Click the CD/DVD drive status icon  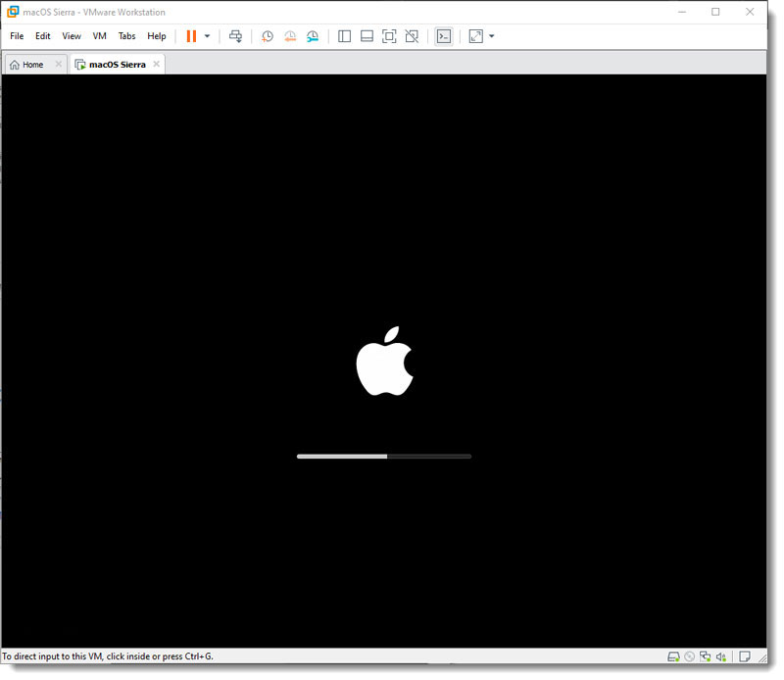pos(690,656)
